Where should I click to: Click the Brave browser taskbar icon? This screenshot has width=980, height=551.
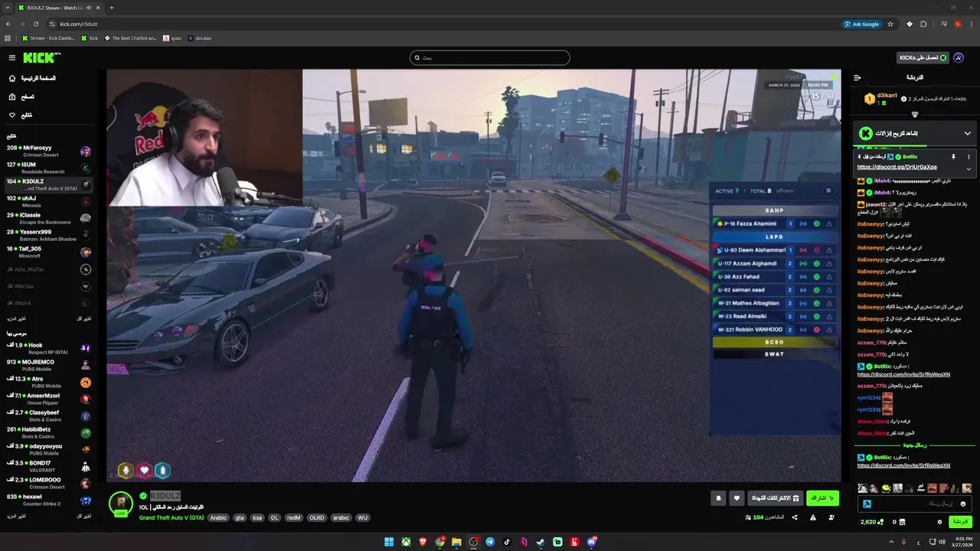coord(423,542)
